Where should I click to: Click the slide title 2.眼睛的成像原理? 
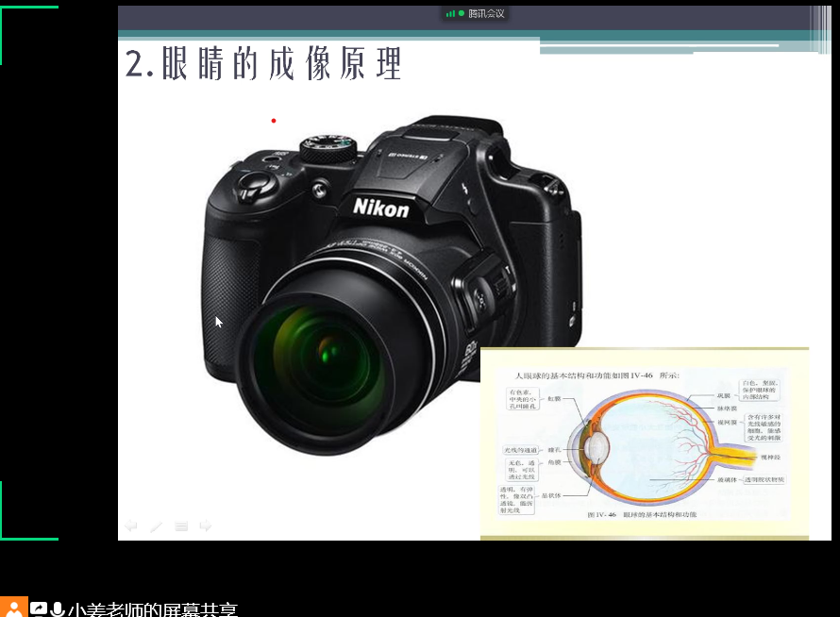[263, 64]
